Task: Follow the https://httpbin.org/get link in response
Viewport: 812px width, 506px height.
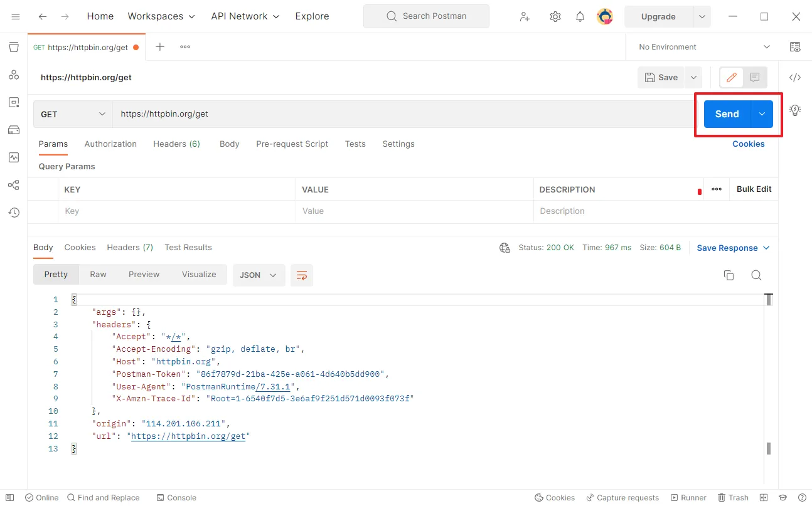Action: pos(188,436)
